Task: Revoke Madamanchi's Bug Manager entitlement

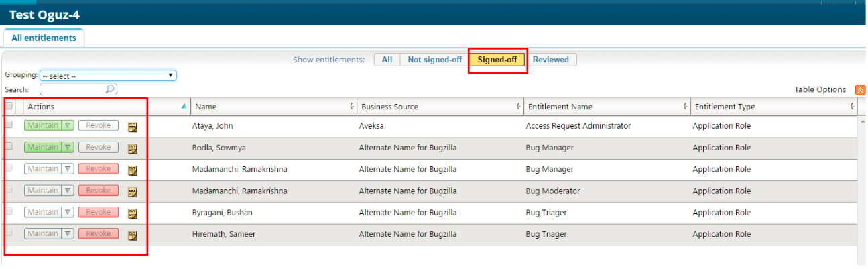Action: pyautogui.click(x=98, y=169)
